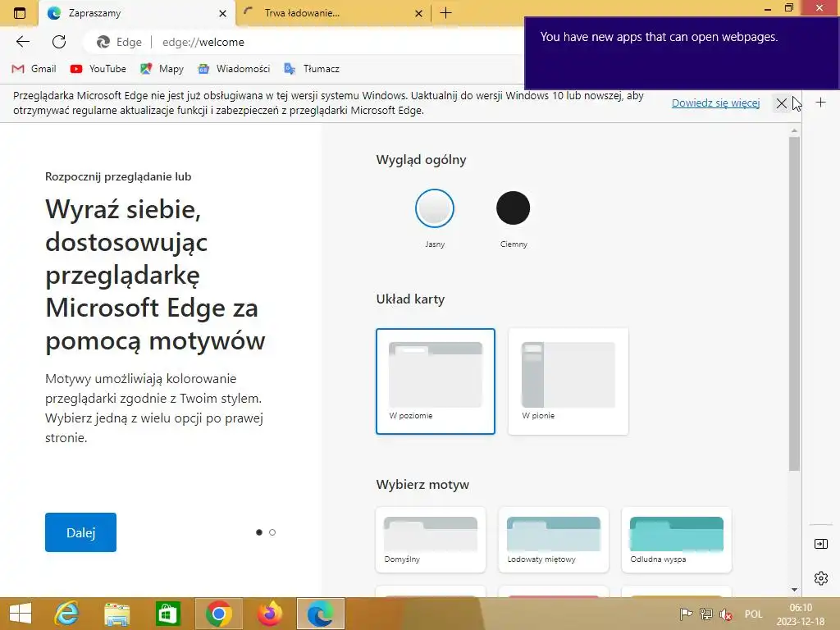Switch to Chrome in taskbar

[218, 614]
